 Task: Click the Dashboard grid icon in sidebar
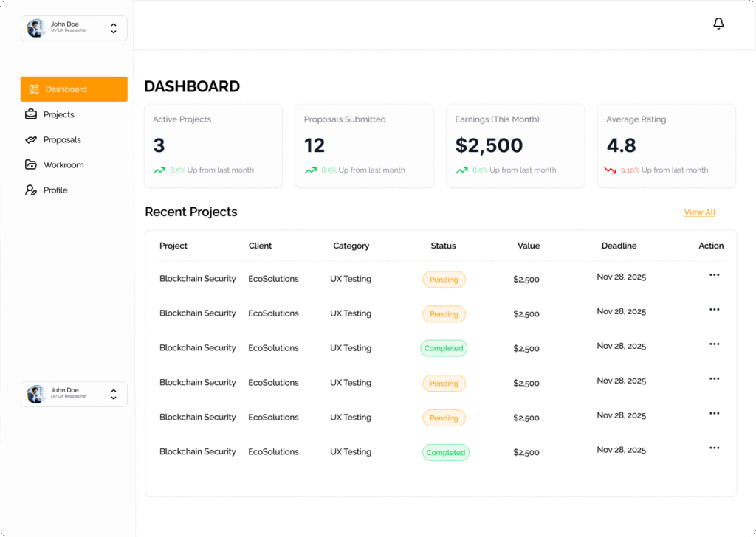[34, 89]
